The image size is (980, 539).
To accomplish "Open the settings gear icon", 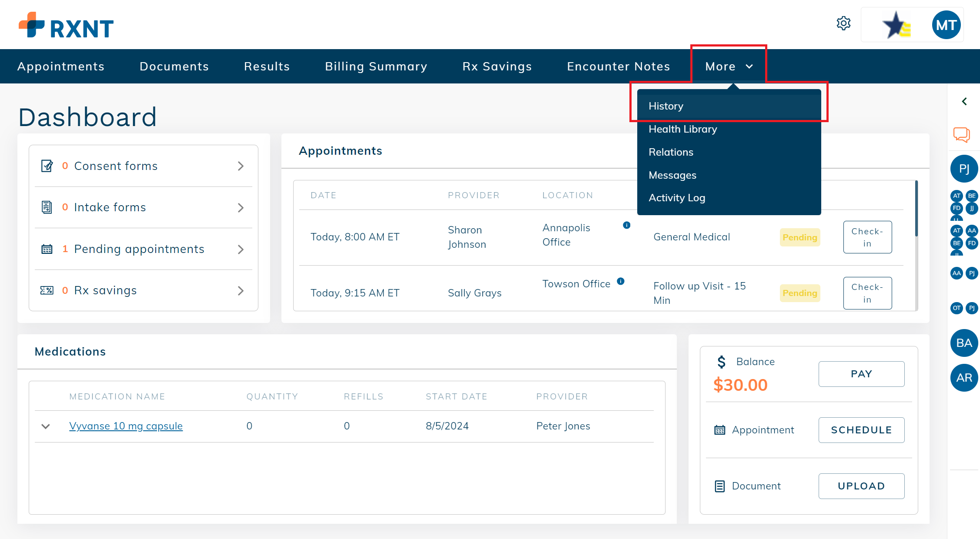I will pos(843,23).
